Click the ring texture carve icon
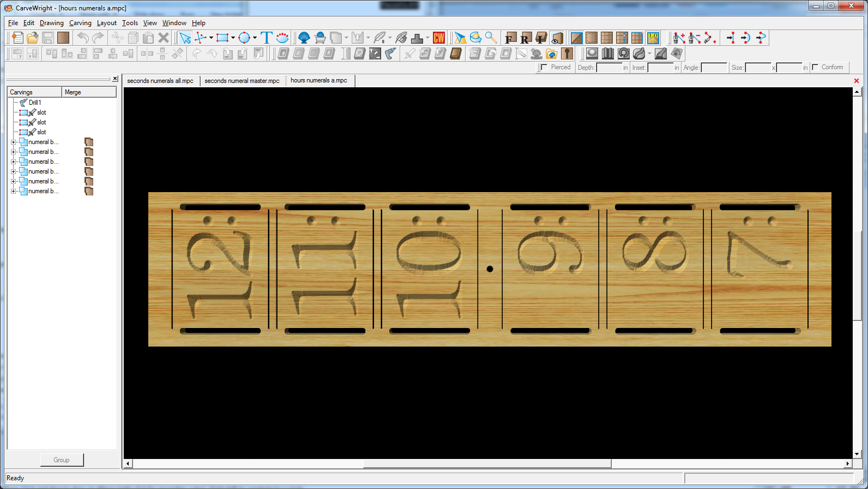868x489 pixels. [624, 53]
